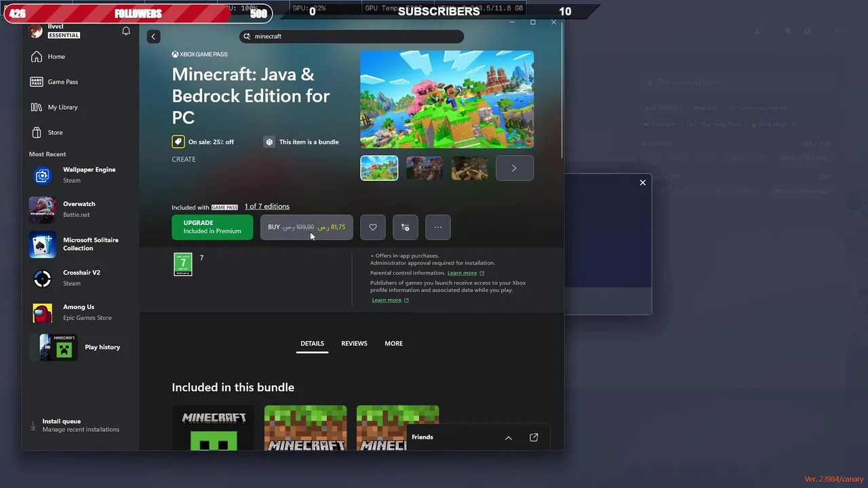Switch to the REVIEWS tab
This screenshot has height=488, width=868.
point(354,344)
